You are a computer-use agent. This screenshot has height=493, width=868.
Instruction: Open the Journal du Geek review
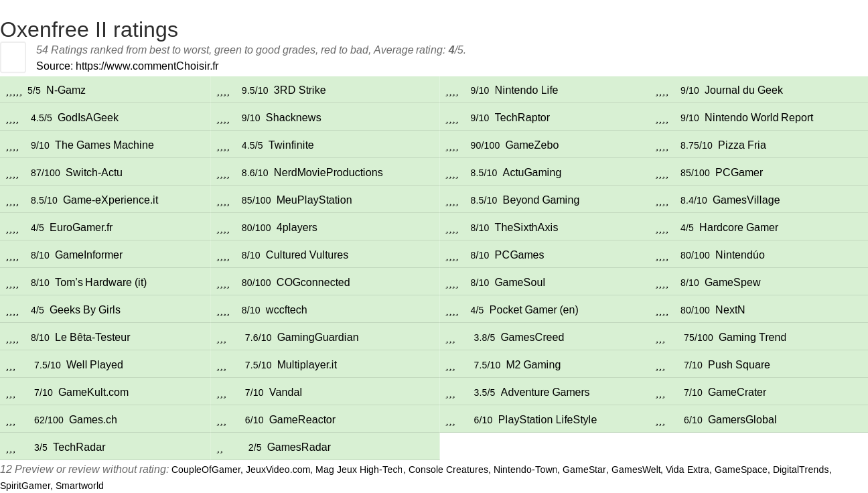click(743, 90)
